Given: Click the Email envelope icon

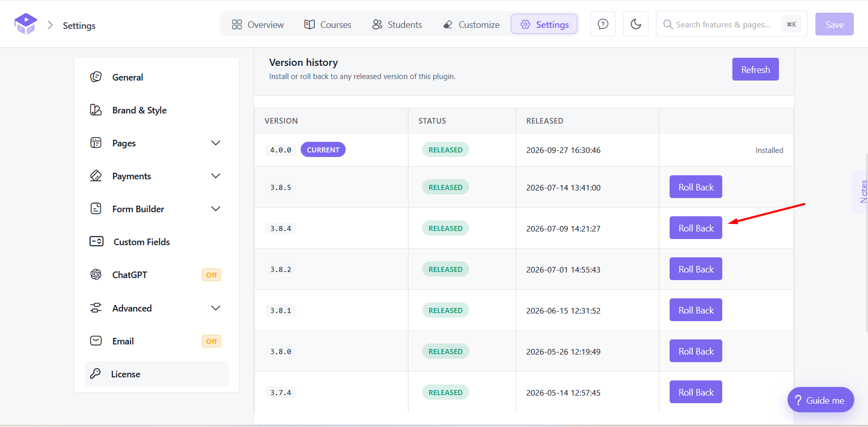Looking at the screenshot, I should click(x=96, y=341).
